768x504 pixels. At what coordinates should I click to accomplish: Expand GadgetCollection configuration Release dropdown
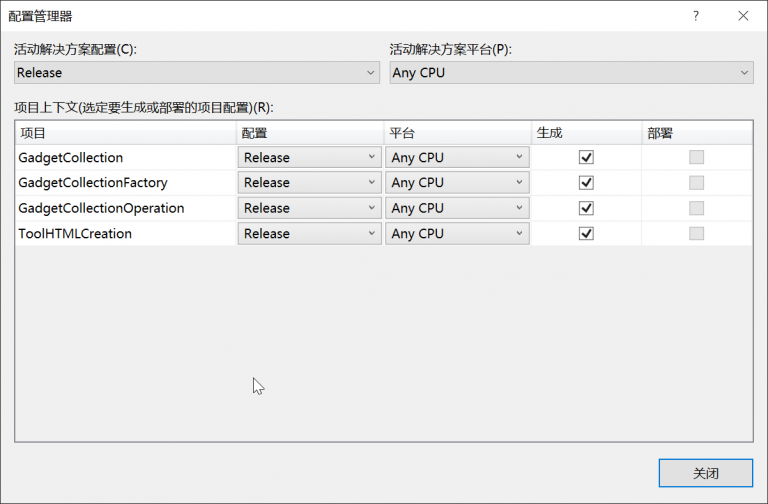point(309,157)
